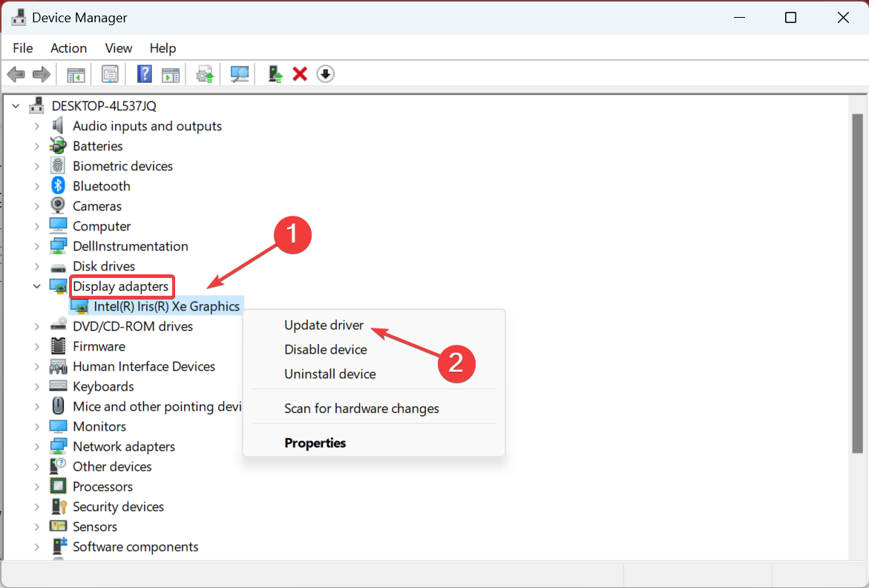Viewport: 869px width, 588px height.
Task: Click the Keyboards category icon
Action: point(58,386)
